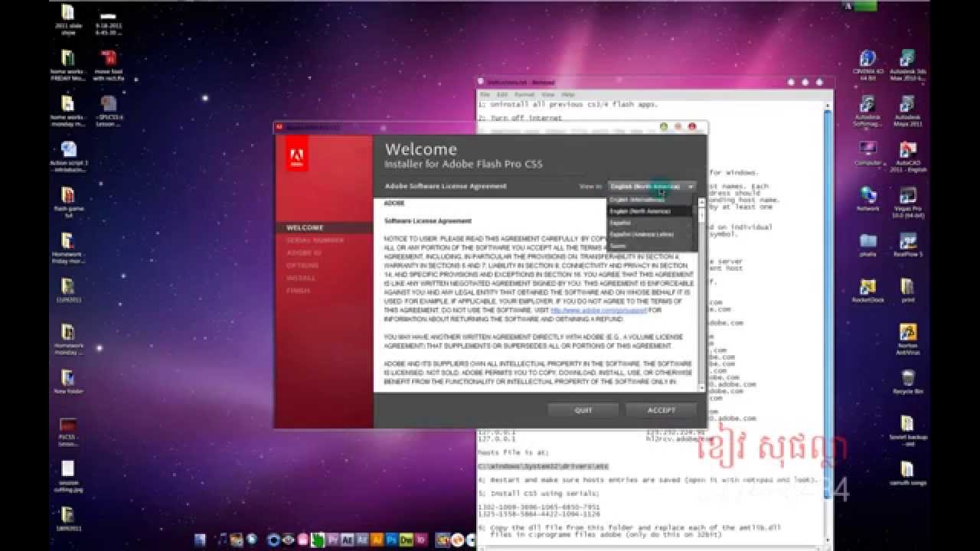Image resolution: width=980 pixels, height=551 pixels.
Task: Open Autodesk Maya 2011 desktop icon
Action: point(907,111)
